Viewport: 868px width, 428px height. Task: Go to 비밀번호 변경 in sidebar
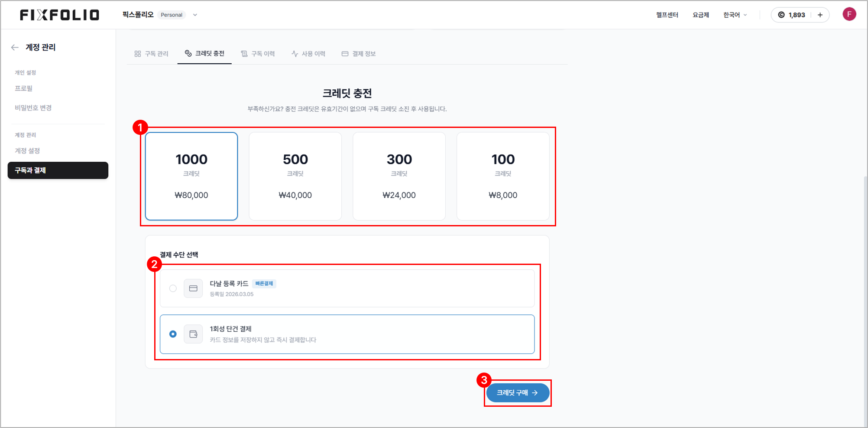33,108
